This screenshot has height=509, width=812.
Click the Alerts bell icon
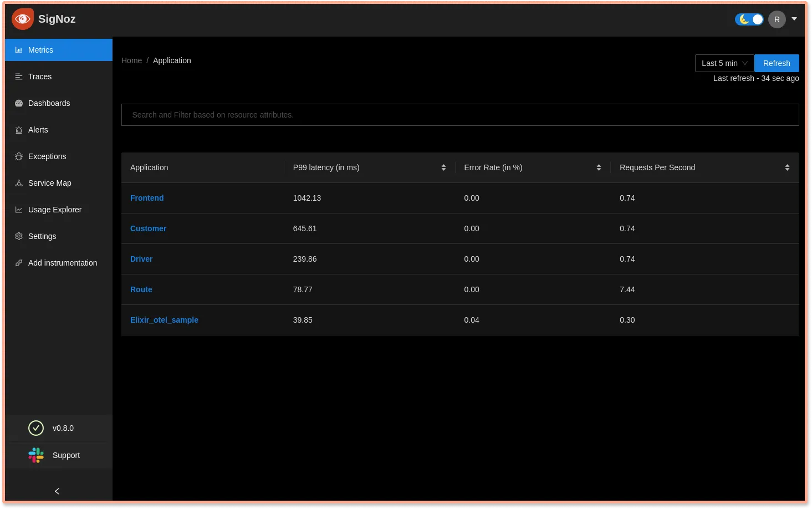coord(19,130)
